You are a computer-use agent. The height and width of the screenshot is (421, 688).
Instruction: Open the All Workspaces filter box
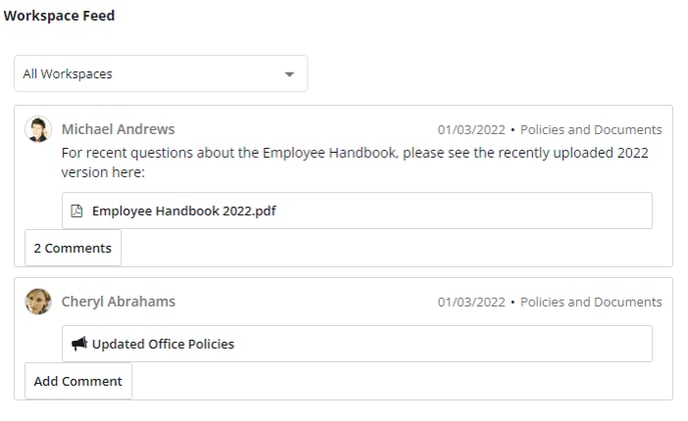pos(161,74)
